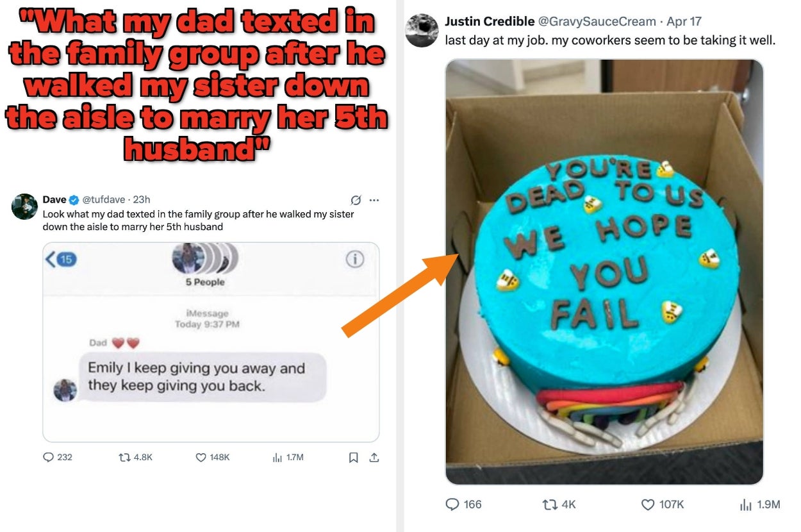Tap the iMessage back chevron with 15 badge
The height and width of the screenshot is (532, 801).
[61, 259]
